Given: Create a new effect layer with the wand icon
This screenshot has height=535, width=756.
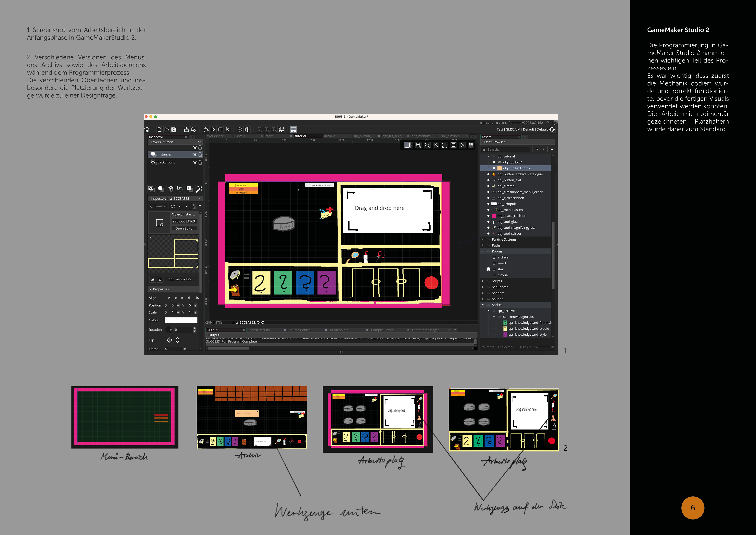Looking at the screenshot, I should 199,189.
